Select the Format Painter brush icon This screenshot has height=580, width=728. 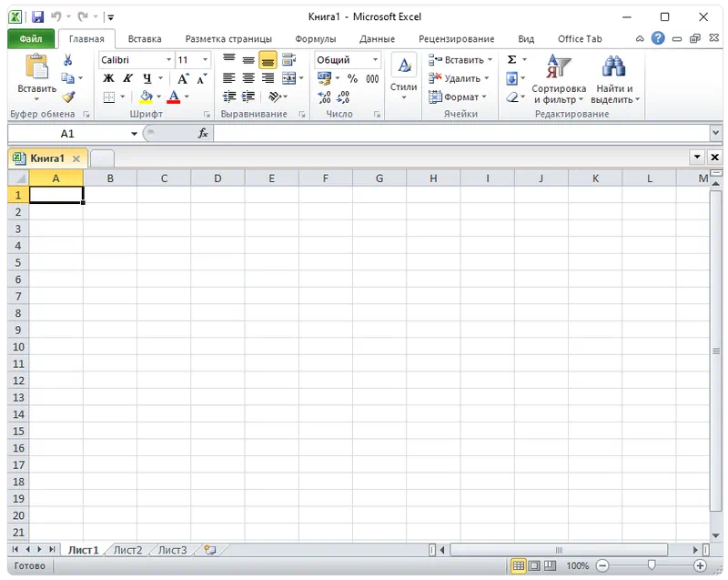pyautogui.click(x=67, y=97)
